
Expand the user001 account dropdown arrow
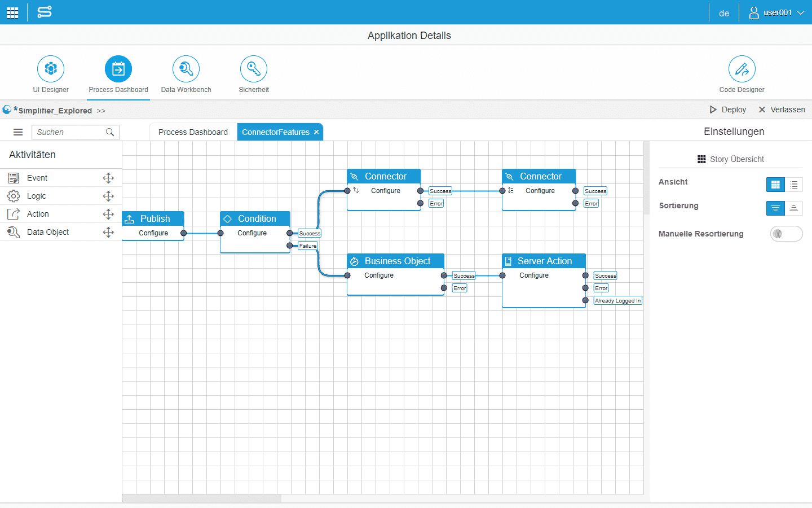click(801, 12)
